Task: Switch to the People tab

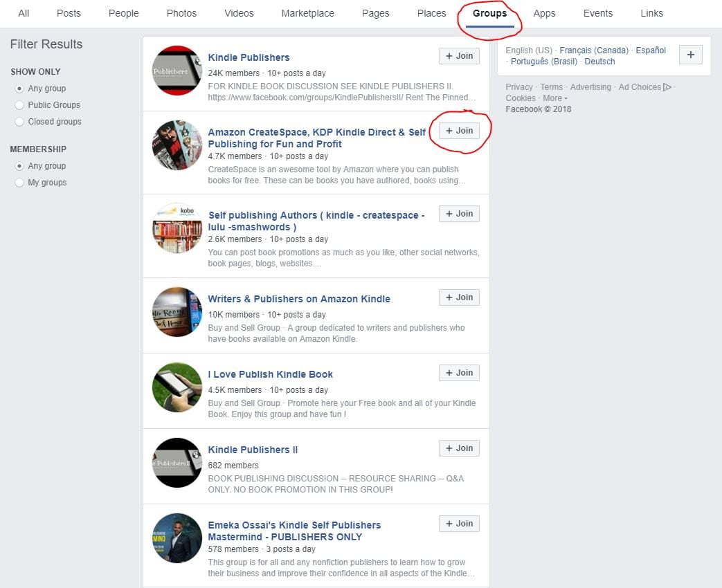Action: point(123,13)
